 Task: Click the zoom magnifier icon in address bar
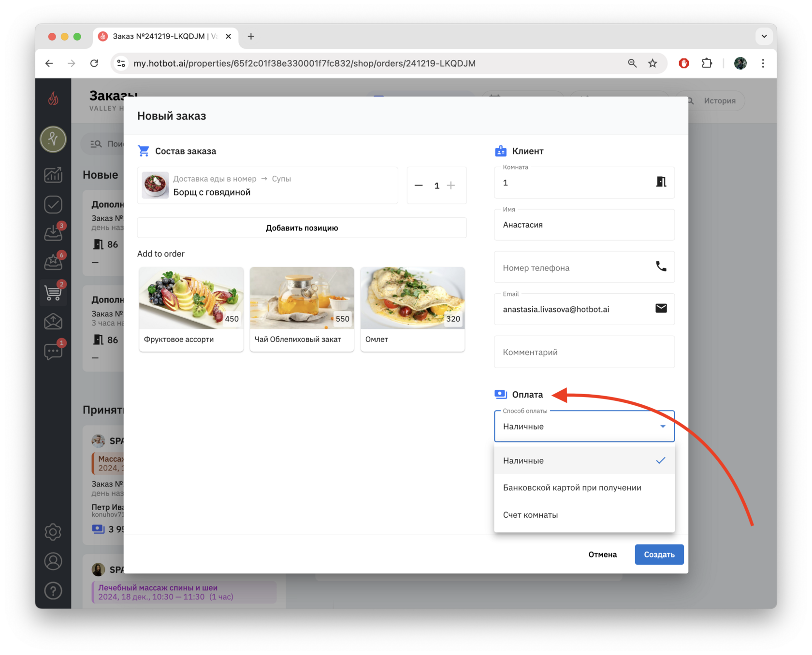[x=632, y=63]
